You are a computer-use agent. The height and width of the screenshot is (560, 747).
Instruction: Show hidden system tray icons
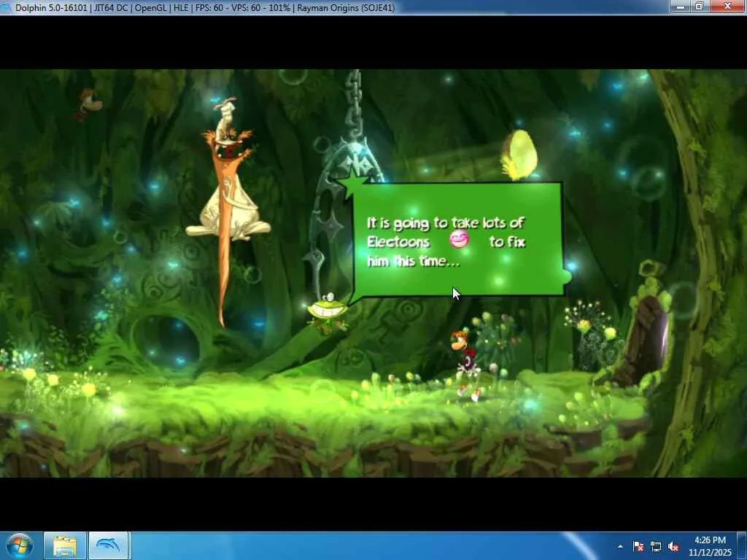pyautogui.click(x=620, y=546)
